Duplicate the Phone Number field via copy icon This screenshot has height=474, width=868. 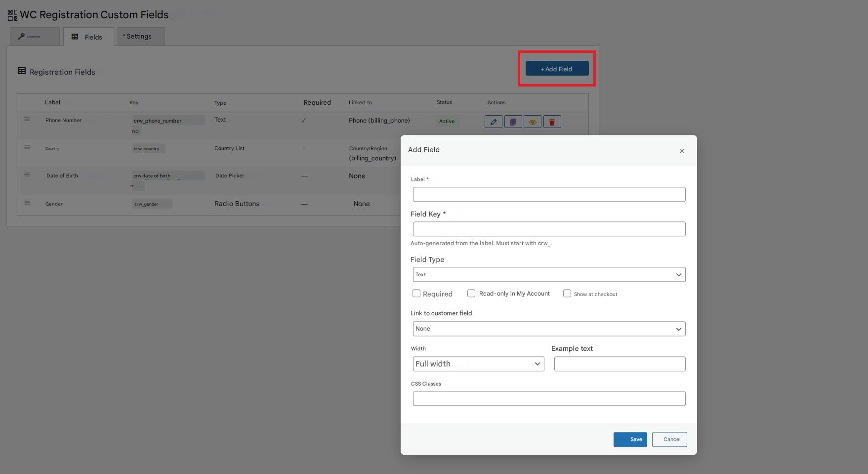(513, 122)
